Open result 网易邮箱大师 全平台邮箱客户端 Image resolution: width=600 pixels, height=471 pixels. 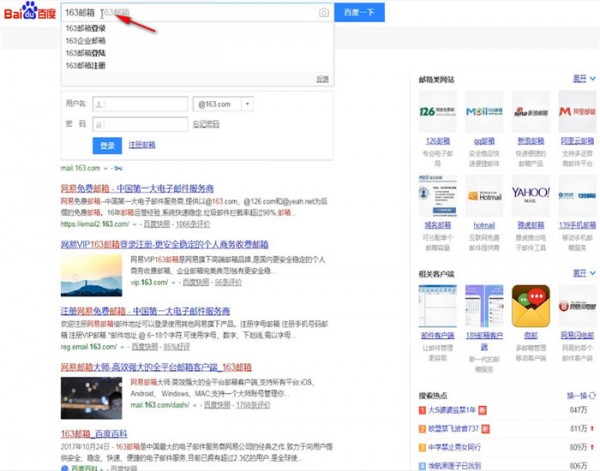[x=156, y=368]
